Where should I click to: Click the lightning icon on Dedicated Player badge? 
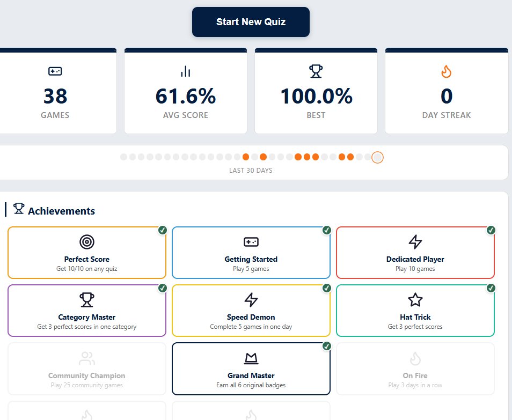(415, 241)
